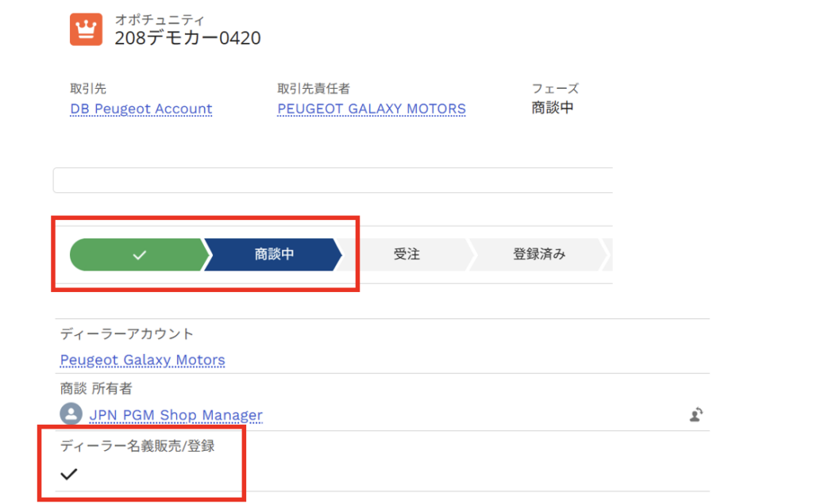Image resolution: width=813 pixels, height=504 pixels.
Task: Select the 登録済み stage in path
Action: [539, 254]
